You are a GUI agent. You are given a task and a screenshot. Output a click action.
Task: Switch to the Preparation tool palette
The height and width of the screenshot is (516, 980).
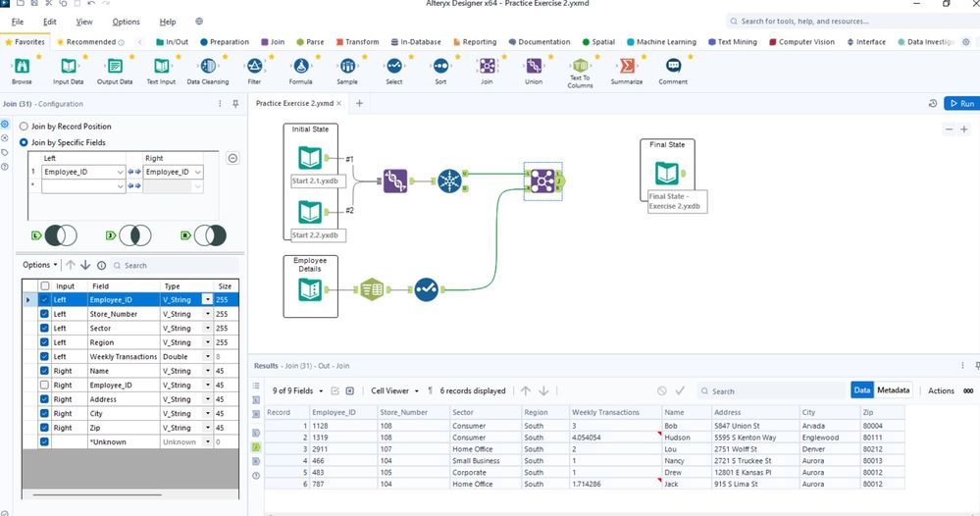click(225, 42)
